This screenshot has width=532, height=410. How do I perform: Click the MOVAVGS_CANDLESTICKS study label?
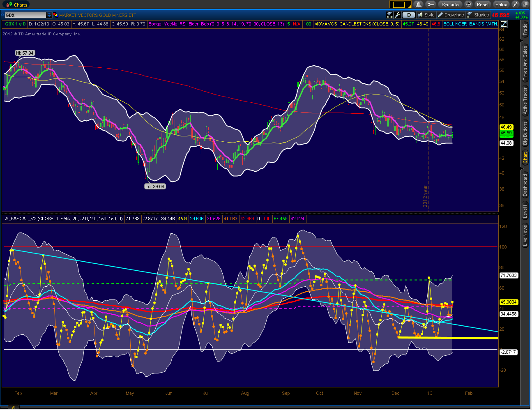(x=357, y=24)
